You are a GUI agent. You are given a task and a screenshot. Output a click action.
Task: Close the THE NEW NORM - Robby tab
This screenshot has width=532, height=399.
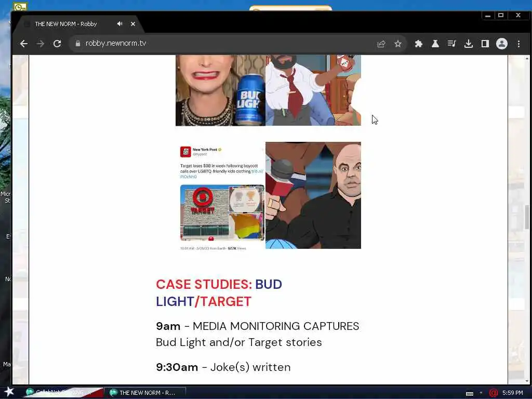coord(133,24)
